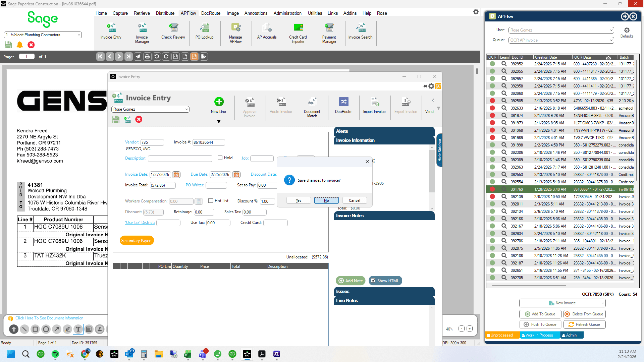
Task: Expand the Issues section header
Action: pyautogui.click(x=384, y=292)
